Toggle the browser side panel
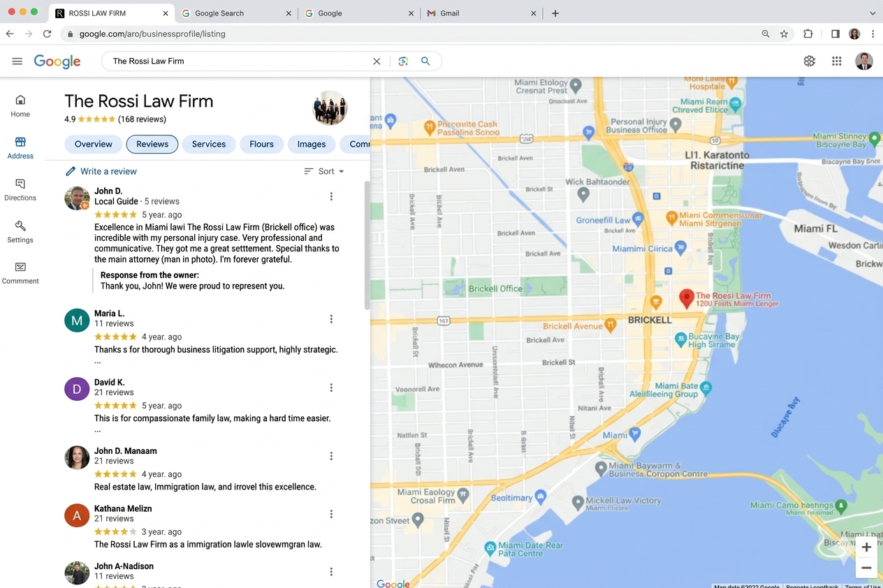The image size is (883, 588). tap(835, 34)
